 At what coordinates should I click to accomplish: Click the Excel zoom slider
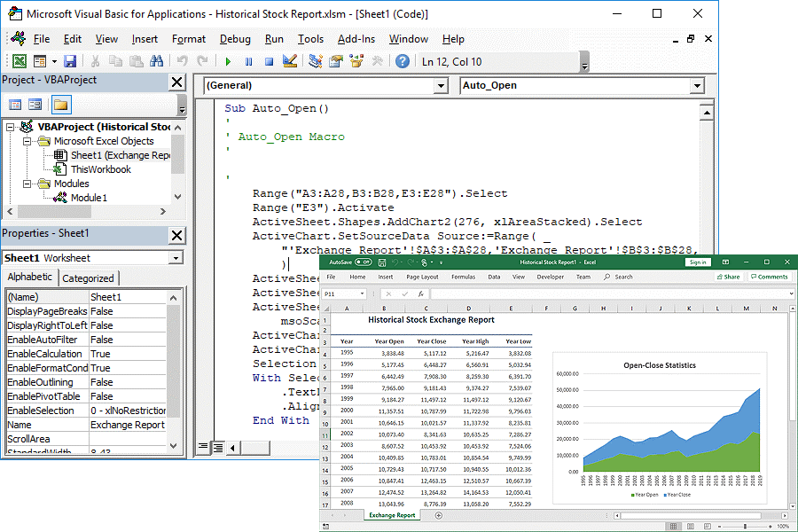[745, 526]
